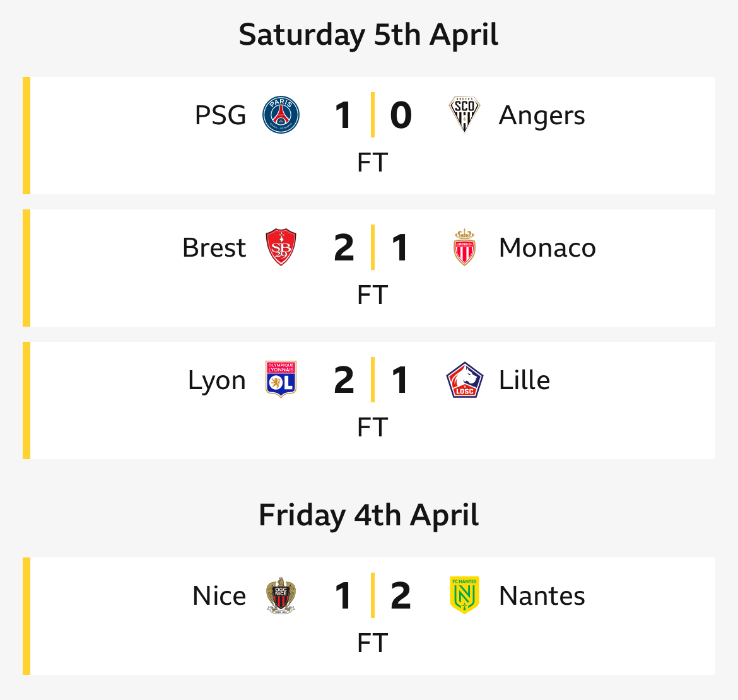Open the Lille team name link
This screenshot has width=738, height=700.
pos(524,380)
